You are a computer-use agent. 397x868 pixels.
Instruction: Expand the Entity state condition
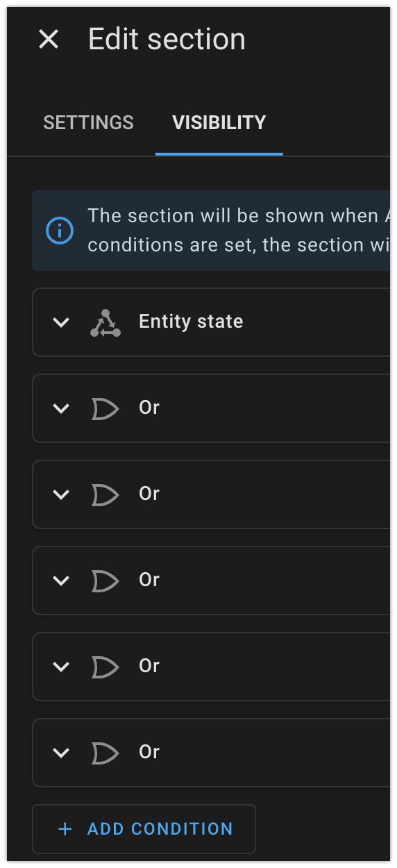[x=62, y=323]
